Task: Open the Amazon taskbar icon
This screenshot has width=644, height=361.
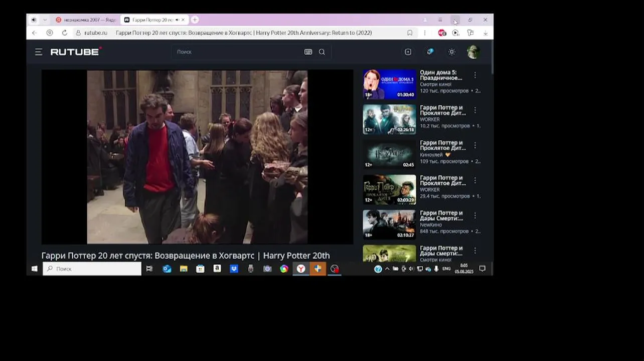Action: point(217,269)
